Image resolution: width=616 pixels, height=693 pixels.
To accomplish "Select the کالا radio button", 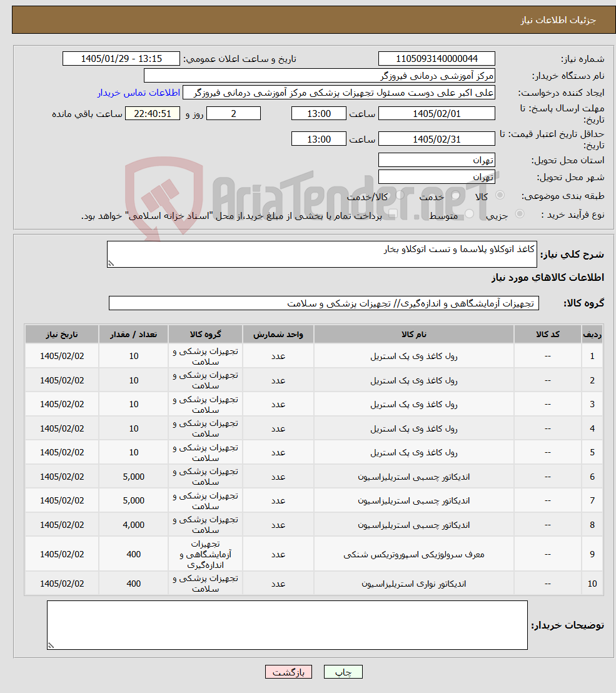I will pos(500,195).
